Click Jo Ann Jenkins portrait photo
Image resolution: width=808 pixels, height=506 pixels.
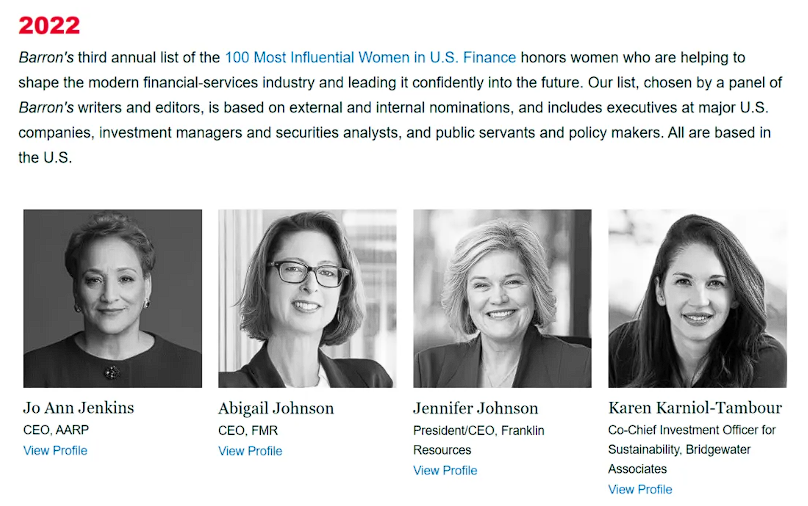click(112, 298)
